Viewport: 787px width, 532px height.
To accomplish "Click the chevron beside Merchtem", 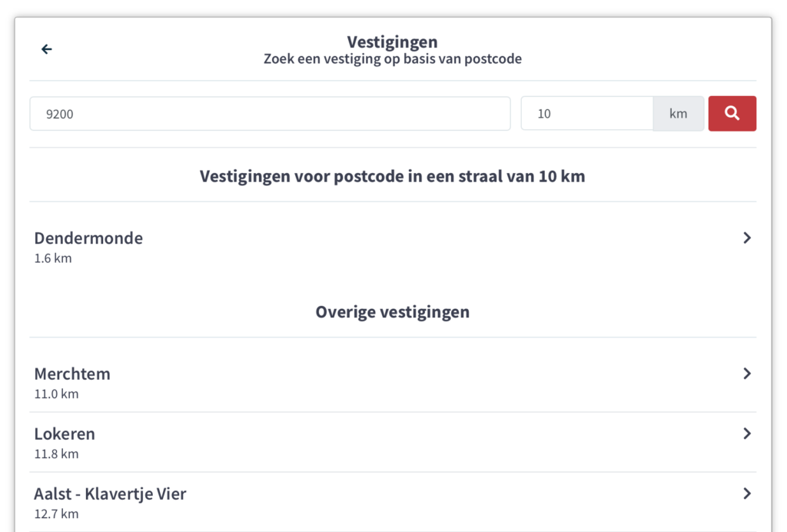I will click(746, 374).
